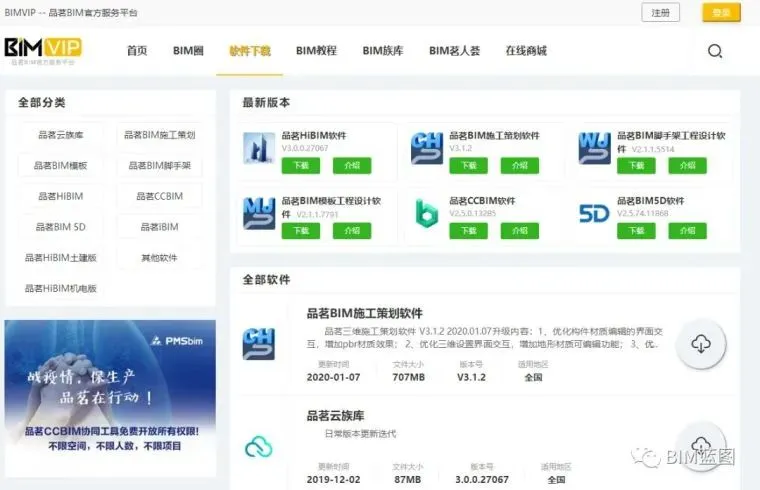
Task: Click the 品茗BIM5D软件 name in 最新版本
Action: click(x=650, y=201)
